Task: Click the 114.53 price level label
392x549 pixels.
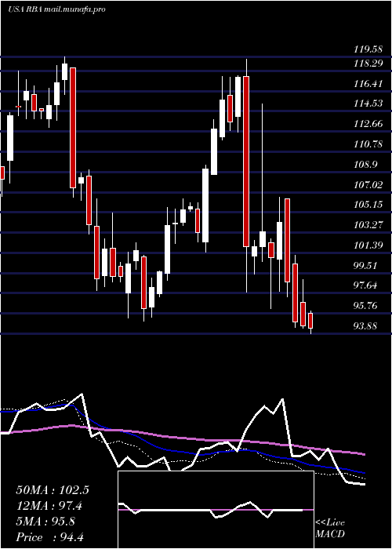Action: pos(368,104)
